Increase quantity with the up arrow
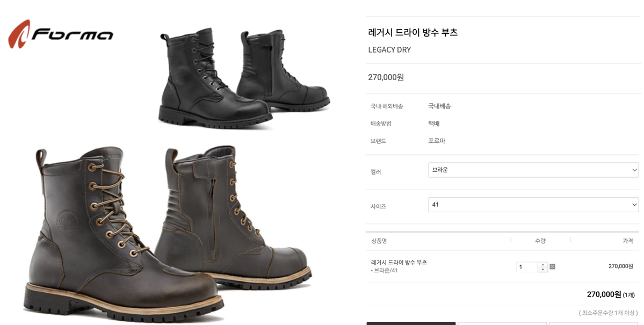Image resolution: width=644 pixels, height=325 pixels. (542, 265)
